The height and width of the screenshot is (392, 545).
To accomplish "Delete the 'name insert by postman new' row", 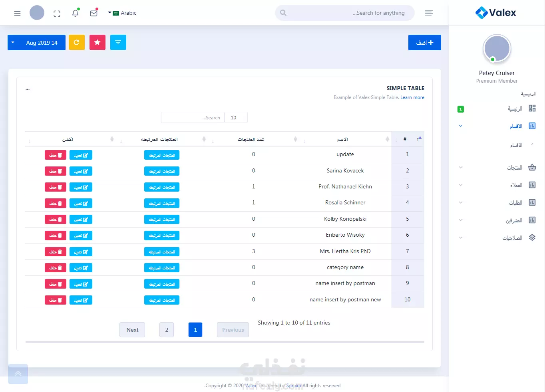I will coord(56,300).
